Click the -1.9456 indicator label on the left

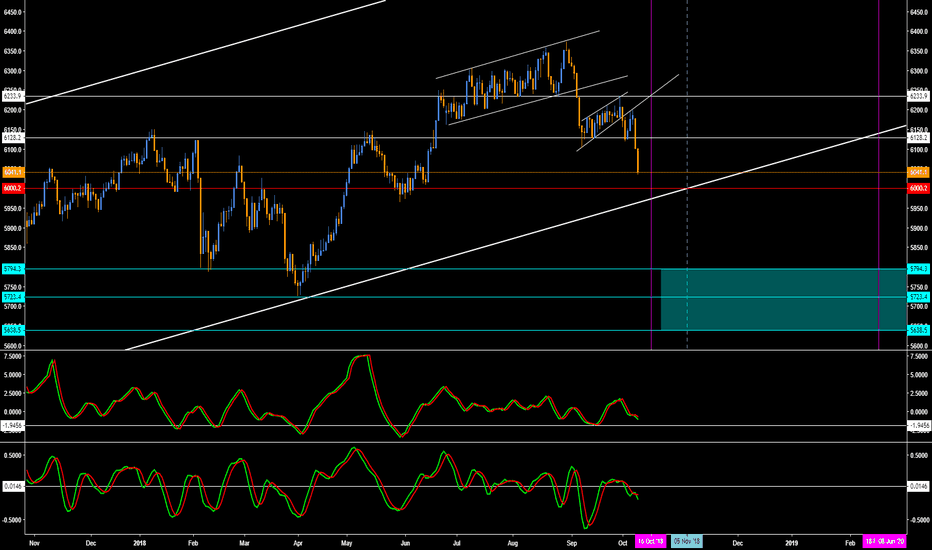12,425
